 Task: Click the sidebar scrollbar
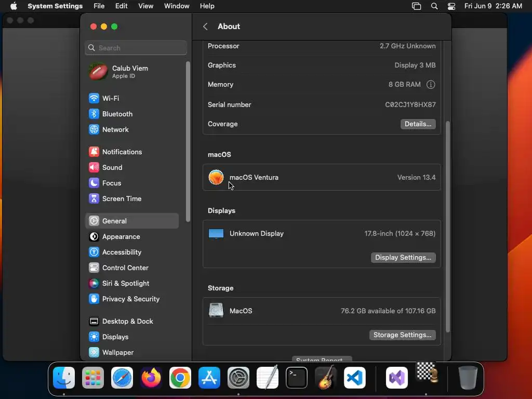click(188, 142)
